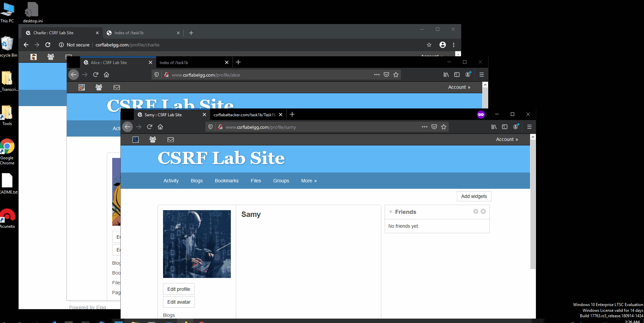644x323 pixels.
Task: Open the Library icon in Samy's Firefox toolbar
Action: click(494, 127)
